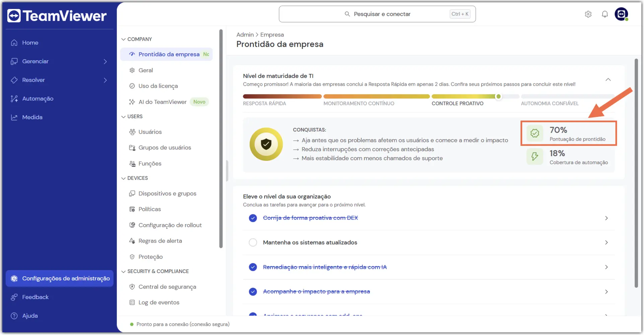Select Prontidão da empresa menu item
This screenshot has width=644, height=335.
pos(166,54)
